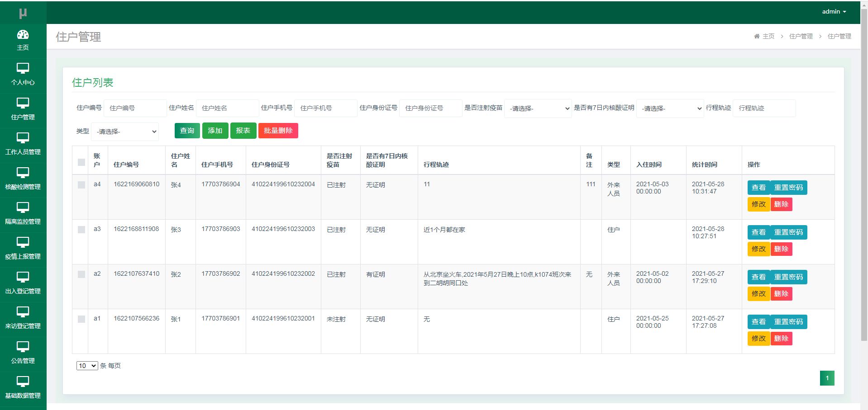The height and width of the screenshot is (410, 868).
Task: Open 疫情上报管理 sidebar icon
Action: click(x=23, y=243)
